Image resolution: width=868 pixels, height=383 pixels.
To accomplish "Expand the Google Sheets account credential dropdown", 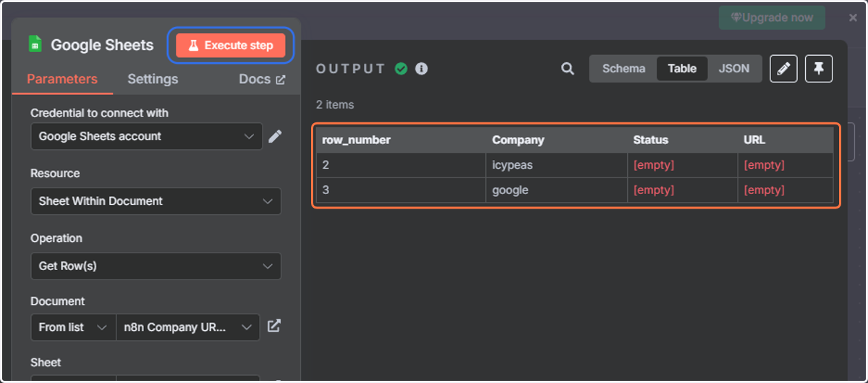I will pos(147,136).
